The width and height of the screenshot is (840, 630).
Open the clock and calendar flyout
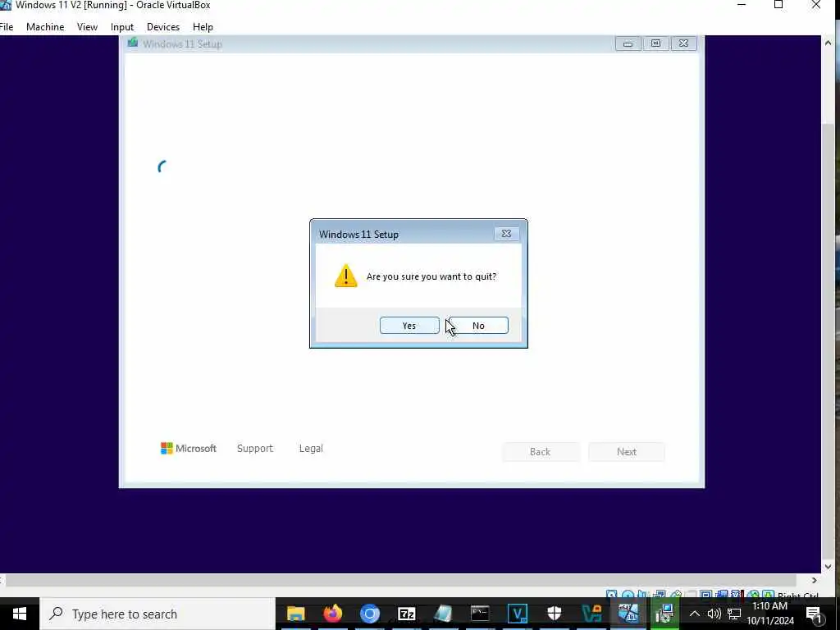point(770,614)
